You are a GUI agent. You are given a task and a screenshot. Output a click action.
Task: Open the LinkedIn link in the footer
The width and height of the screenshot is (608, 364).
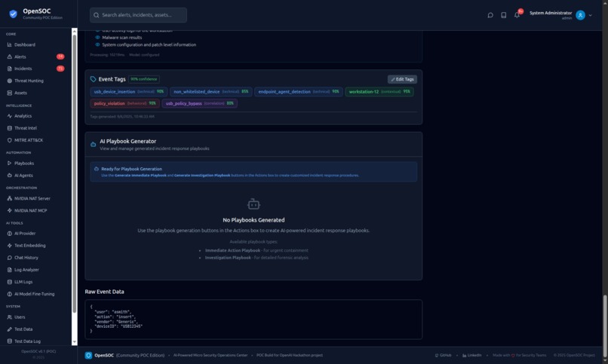(x=472, y=356)
